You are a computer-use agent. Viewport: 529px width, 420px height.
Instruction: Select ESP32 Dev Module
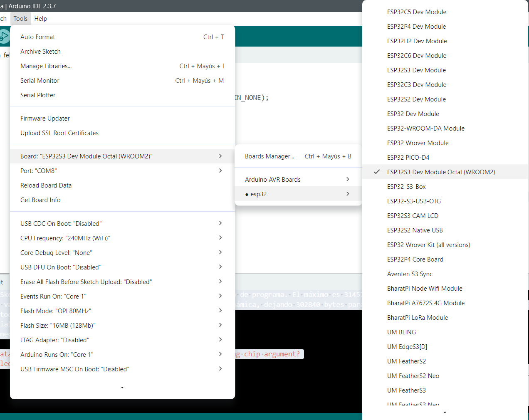pos(445,114)
